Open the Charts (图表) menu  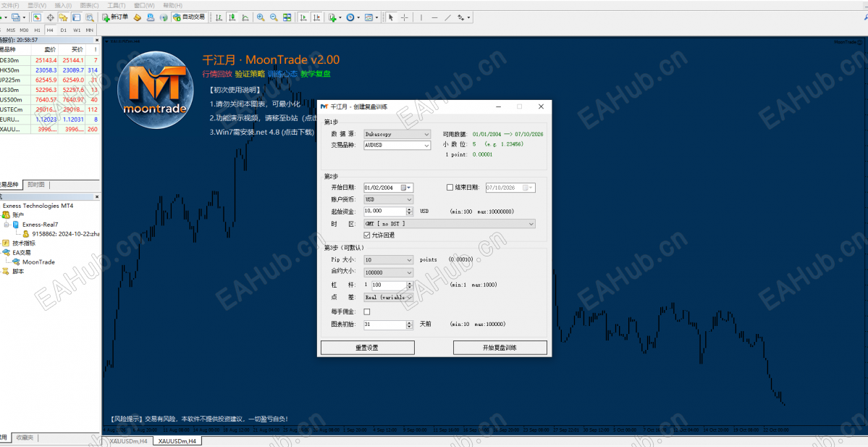tap(90, 6)
